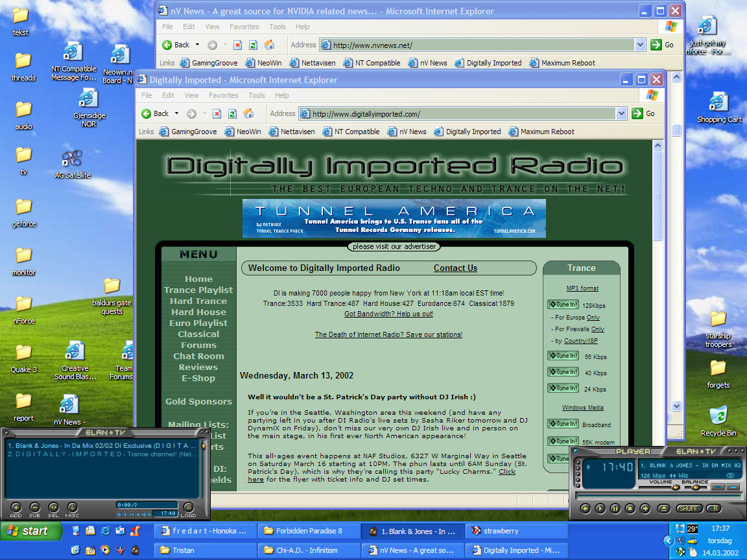Viewport: 747px width, 560px height.
Task: Select the baldurs gate quests folder
Action: point(112,296)
